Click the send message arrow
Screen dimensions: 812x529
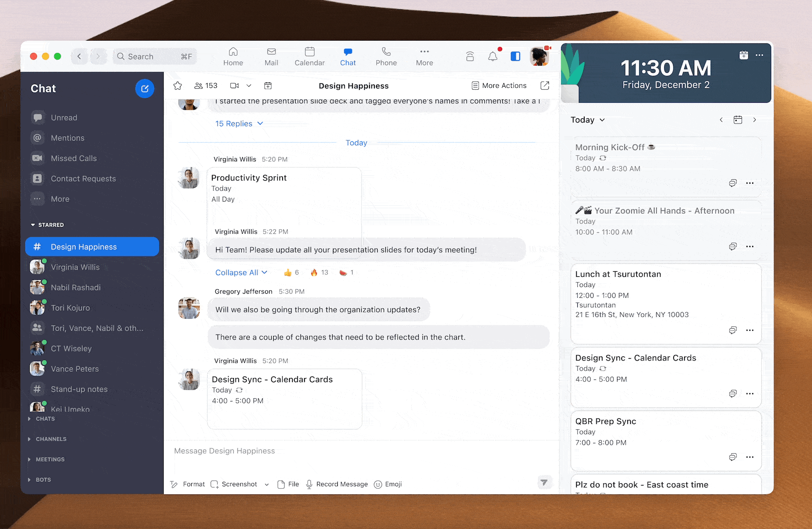[544, 482]
